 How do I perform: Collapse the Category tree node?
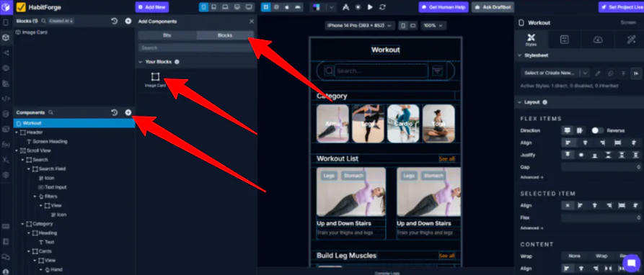pyautogui.click(x=22, y=224)
